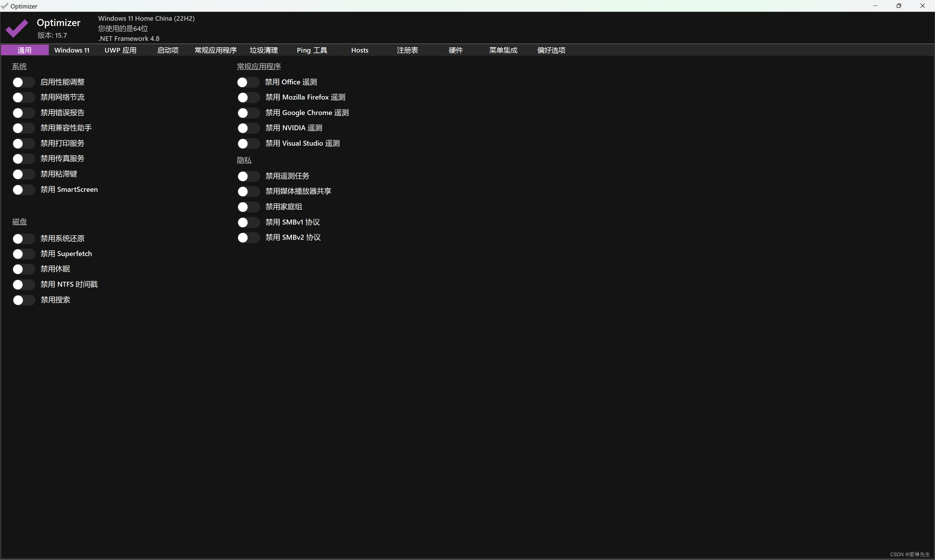Toggle 禁用 SMBv1 协议

tap(248, 222)
